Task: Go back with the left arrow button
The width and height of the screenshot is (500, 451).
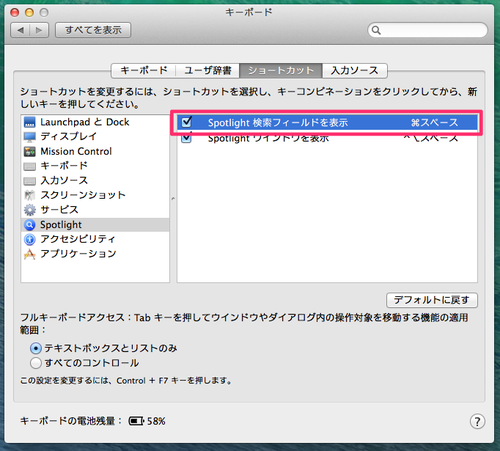Action: pyautogui.click(x=20, y=30)
